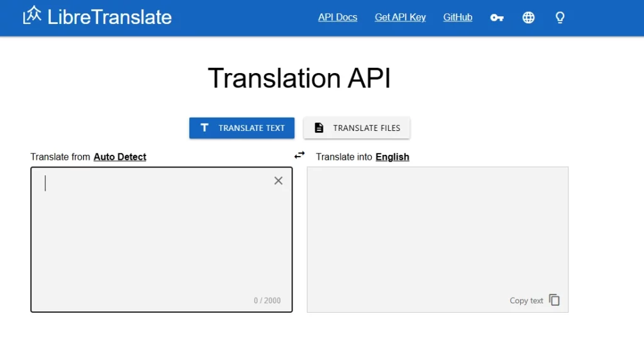Click the LibreTranslate brand name
Image resolution: width=644 pixels, height=353 pixels.
click(x=109, y=17)
